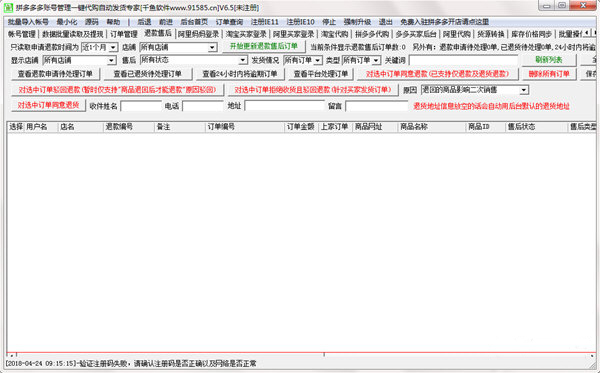
Task: Sort by the 订单金额 column header
Action: (302, 127)
